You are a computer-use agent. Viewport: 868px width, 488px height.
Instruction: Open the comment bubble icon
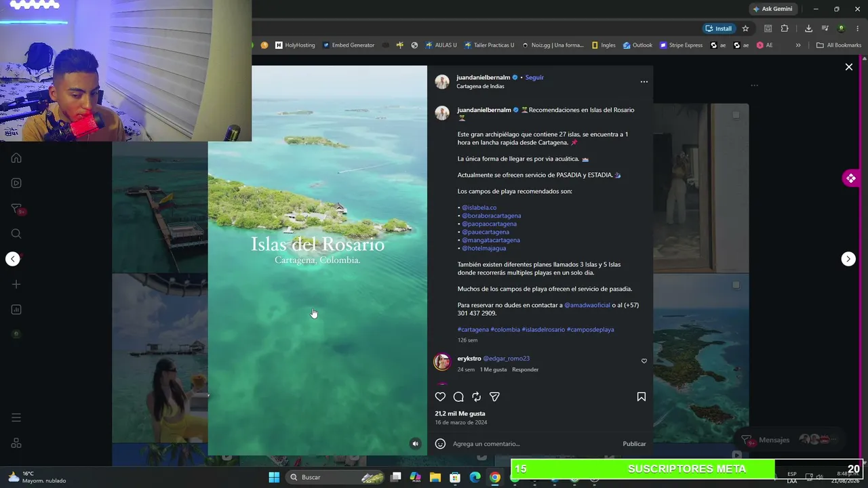point(458,397)
